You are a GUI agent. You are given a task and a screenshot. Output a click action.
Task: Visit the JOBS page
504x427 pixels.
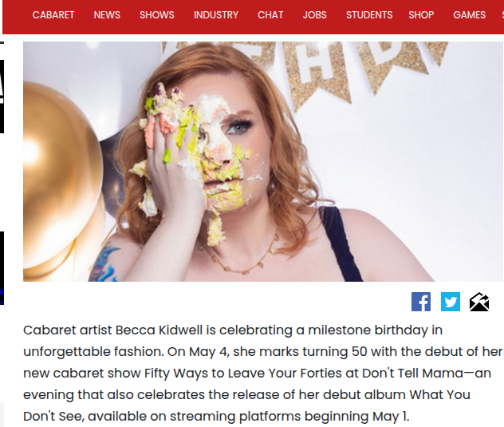315,15
